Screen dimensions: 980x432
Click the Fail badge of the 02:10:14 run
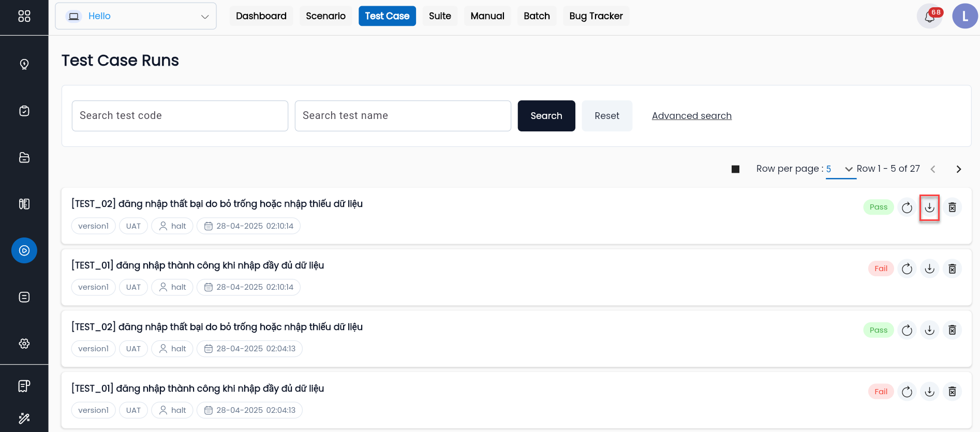pyautogui.click(x=881, y=269)
